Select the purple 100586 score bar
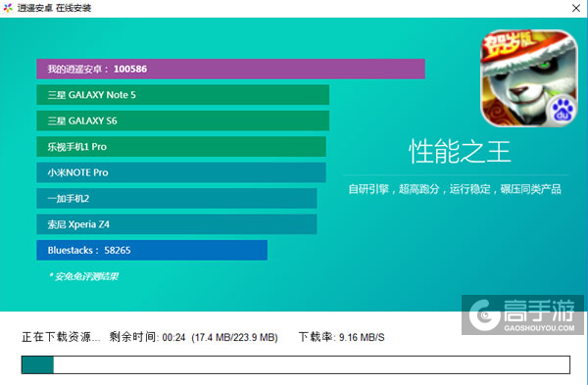 (230, 69)
